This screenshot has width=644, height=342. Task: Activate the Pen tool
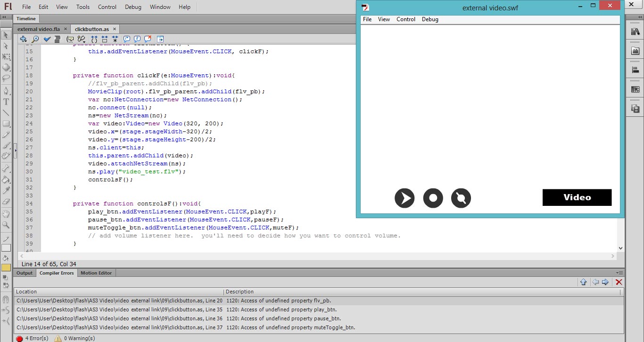coord(6,90)
